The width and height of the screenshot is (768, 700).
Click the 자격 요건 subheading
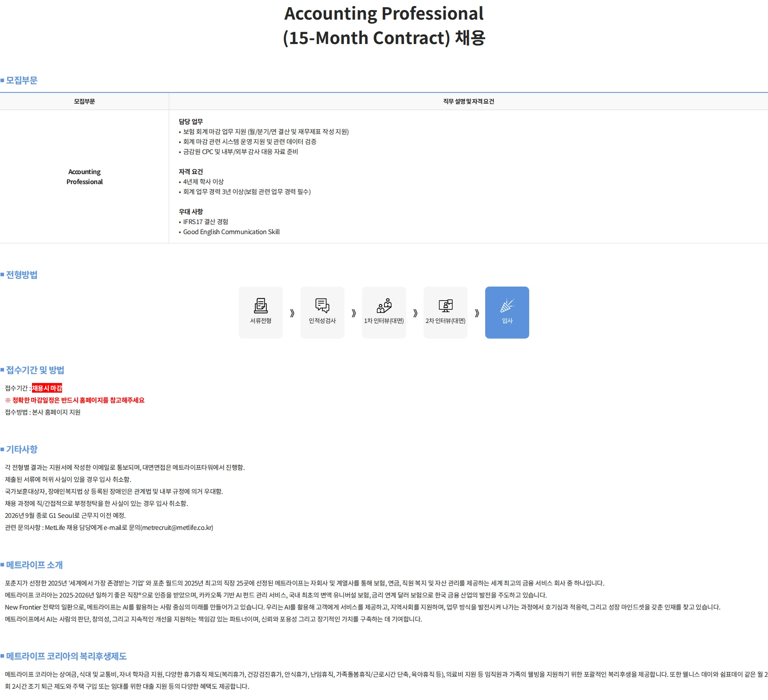click(x=191, y=172)
